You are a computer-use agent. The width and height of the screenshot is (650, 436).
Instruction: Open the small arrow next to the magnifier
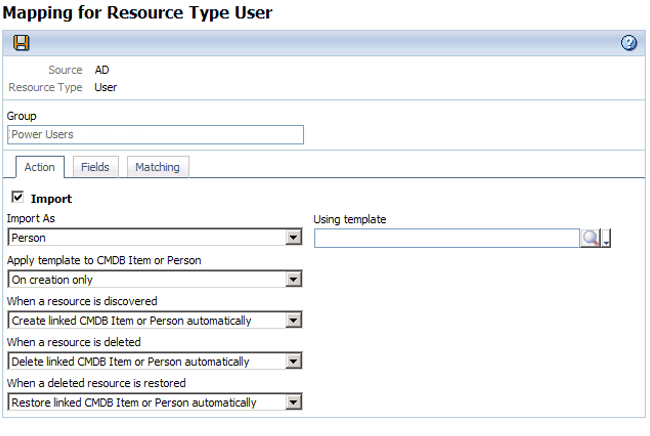607,239
